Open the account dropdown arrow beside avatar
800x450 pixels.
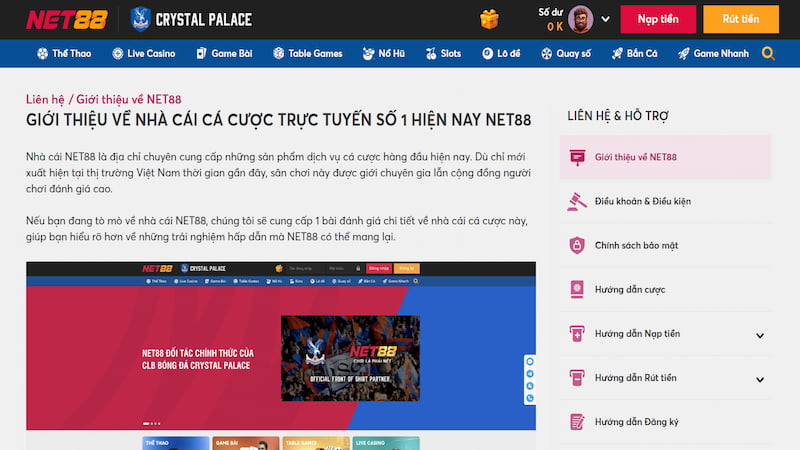tap(607, 20)
